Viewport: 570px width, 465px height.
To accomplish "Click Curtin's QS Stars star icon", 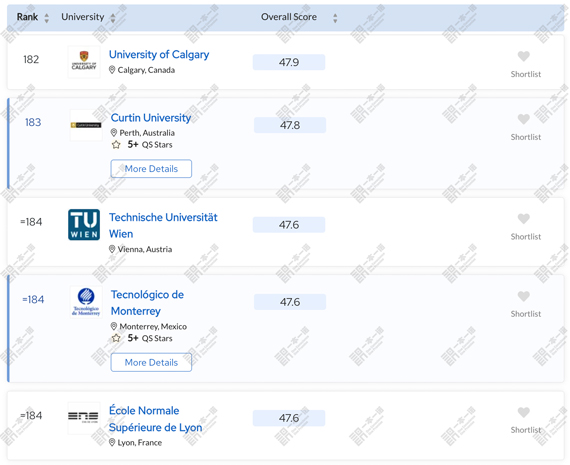I will coord(116,145).
